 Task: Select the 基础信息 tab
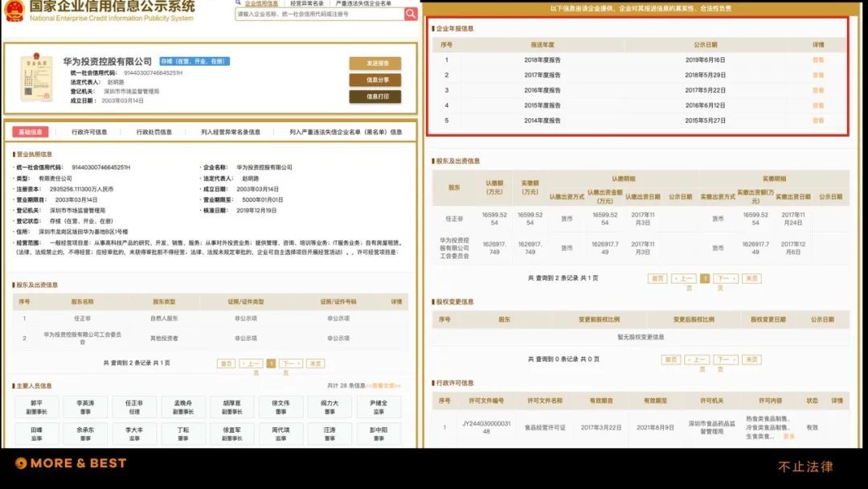pyautogui.click(x=31, y=132)
